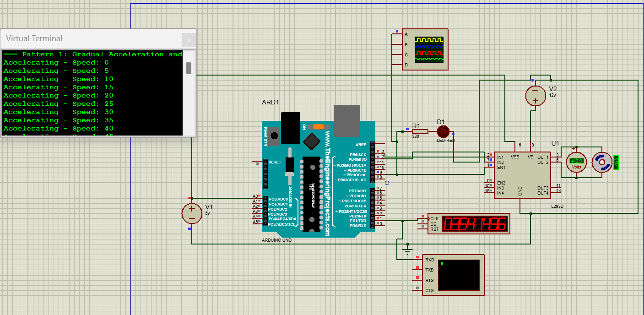Click terminal line 'Accelerating - Speed: 35'
The height and width of the screenshot is (315, 644).
coord(59,120)
